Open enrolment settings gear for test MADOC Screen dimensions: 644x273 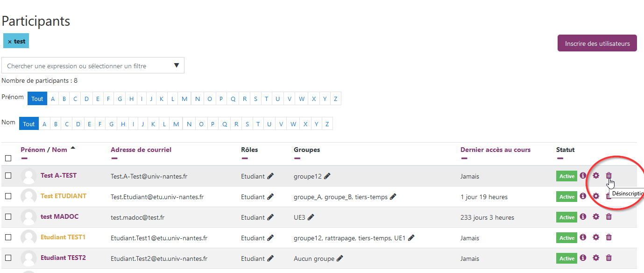tap(595, 217)
